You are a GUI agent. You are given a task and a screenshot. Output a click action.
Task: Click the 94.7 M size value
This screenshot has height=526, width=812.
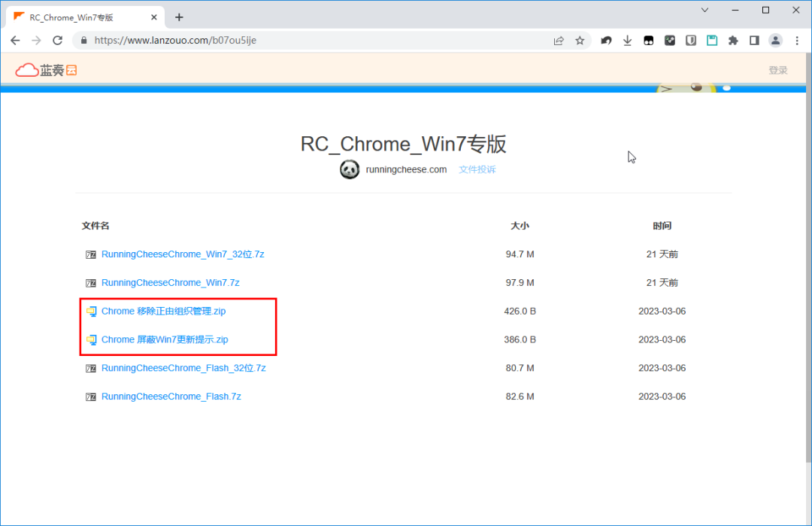(520, 254)
